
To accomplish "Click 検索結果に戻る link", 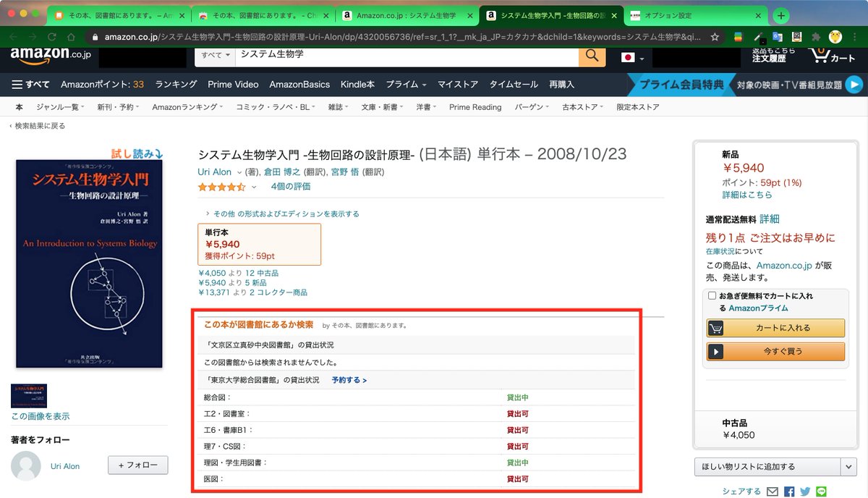I will (39, 126).
